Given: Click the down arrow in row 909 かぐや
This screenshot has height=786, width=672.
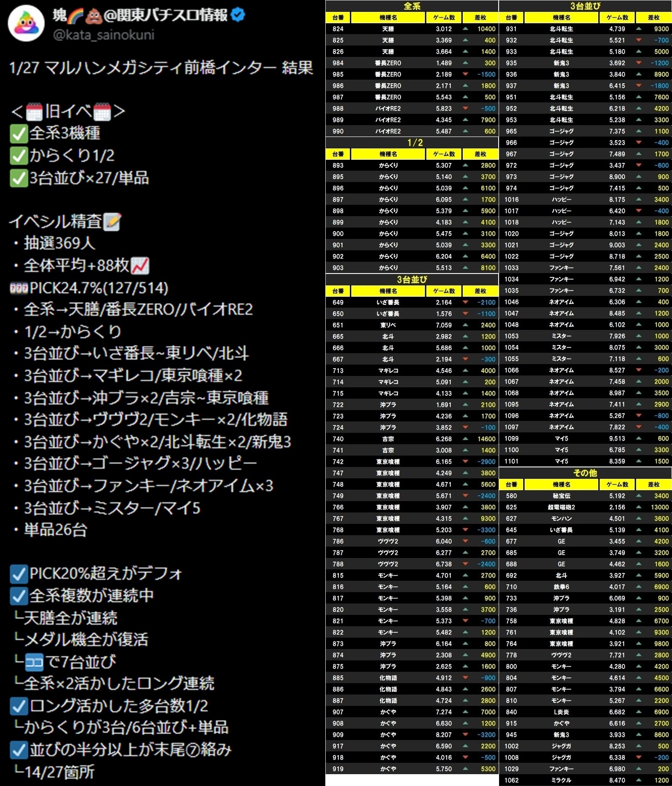Looking at the screenshot, I should coord(465,735).
